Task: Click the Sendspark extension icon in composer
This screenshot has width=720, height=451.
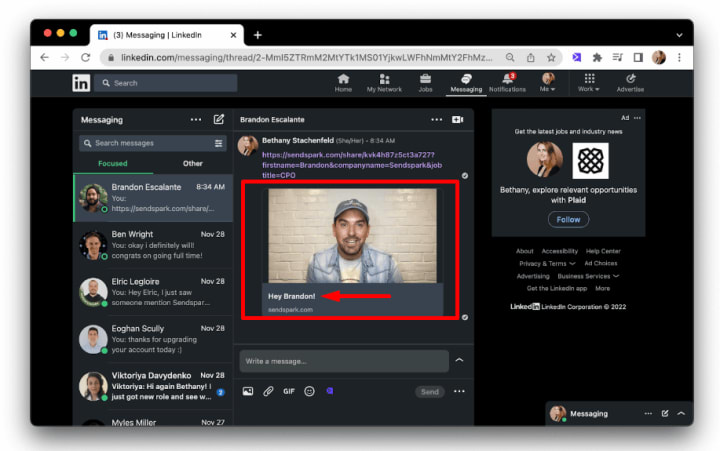Action: 330,391
